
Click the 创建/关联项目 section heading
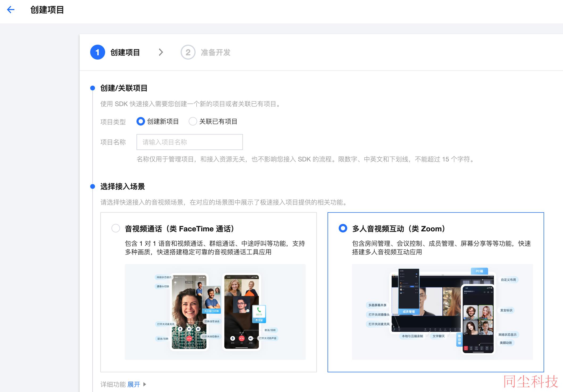[124, 88]
